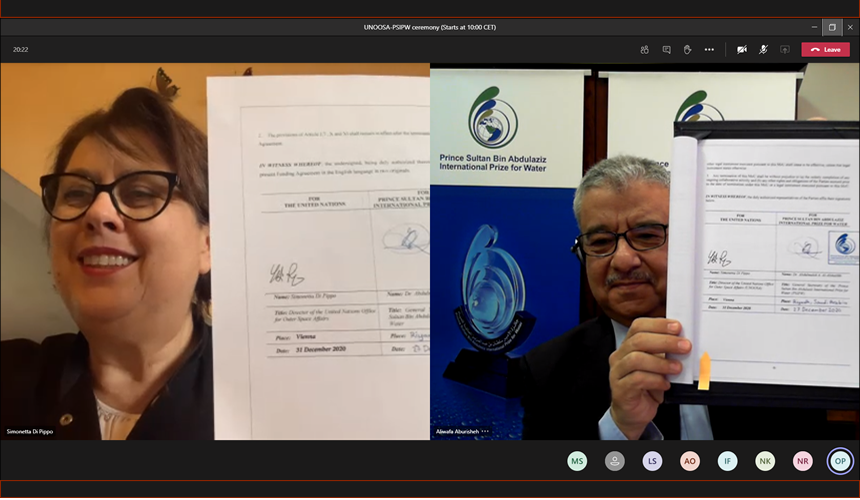Click the Alwafa Aburisheh name label
The width and height of the screenshot is (860, 500).
(x=457, y=431)
